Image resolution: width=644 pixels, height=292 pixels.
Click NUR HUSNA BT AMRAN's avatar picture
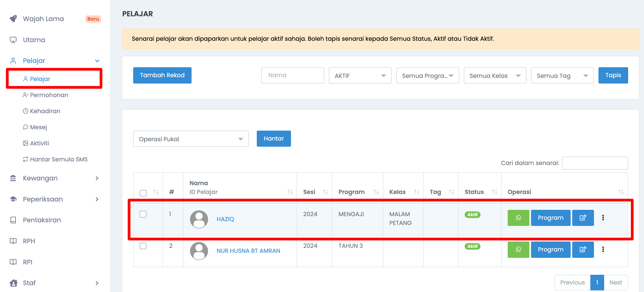(x=199, y=251)
